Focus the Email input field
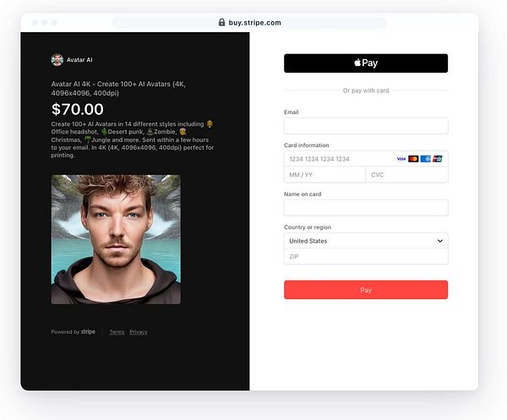 point(366,126)
